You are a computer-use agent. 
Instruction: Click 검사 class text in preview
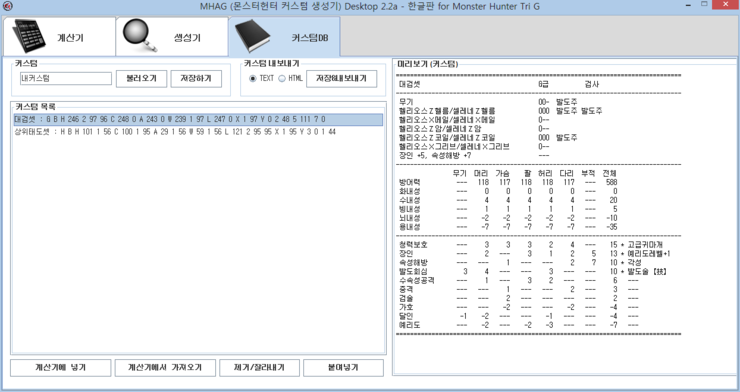[x=592, y=84]
